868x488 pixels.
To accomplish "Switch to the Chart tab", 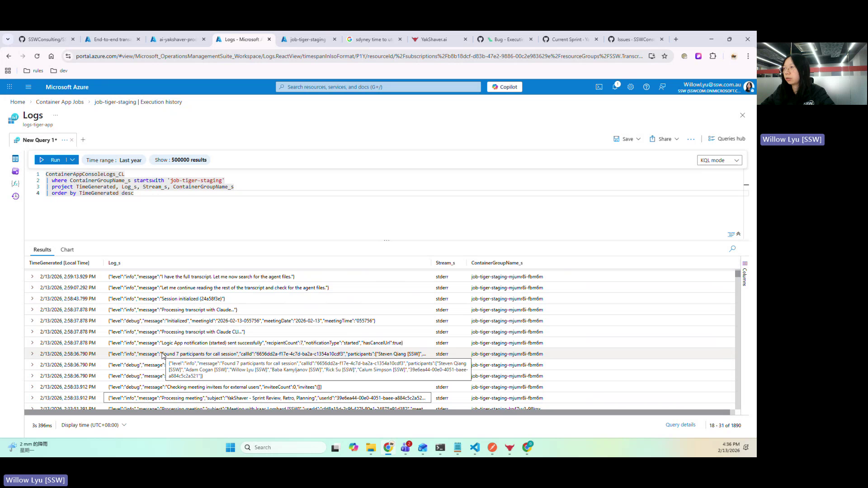I will (x=67, y=249).
